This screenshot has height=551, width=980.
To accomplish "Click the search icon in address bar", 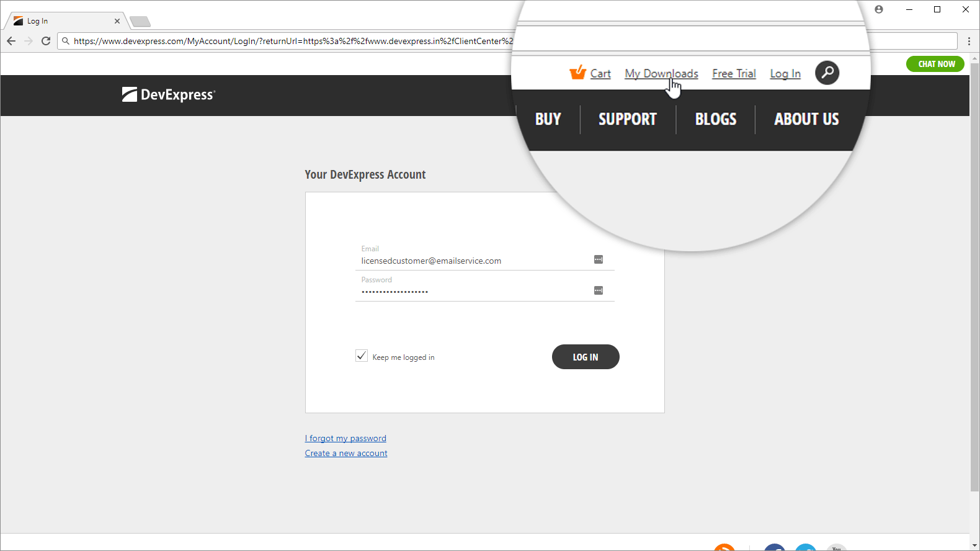I will 66,41.
